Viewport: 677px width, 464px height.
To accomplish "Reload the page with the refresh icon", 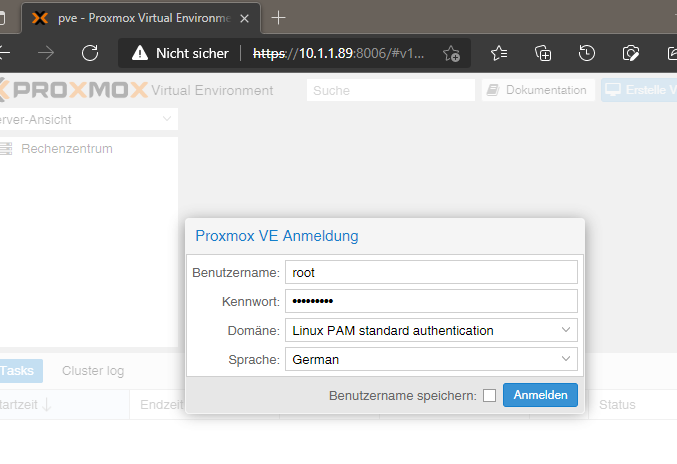I will [90, 53].
